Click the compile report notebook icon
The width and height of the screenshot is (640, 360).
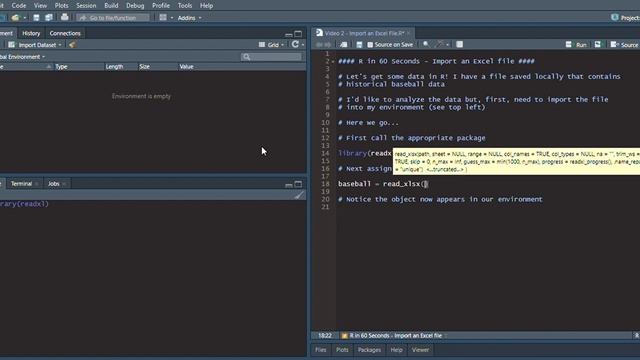click(x=460, y=44)
